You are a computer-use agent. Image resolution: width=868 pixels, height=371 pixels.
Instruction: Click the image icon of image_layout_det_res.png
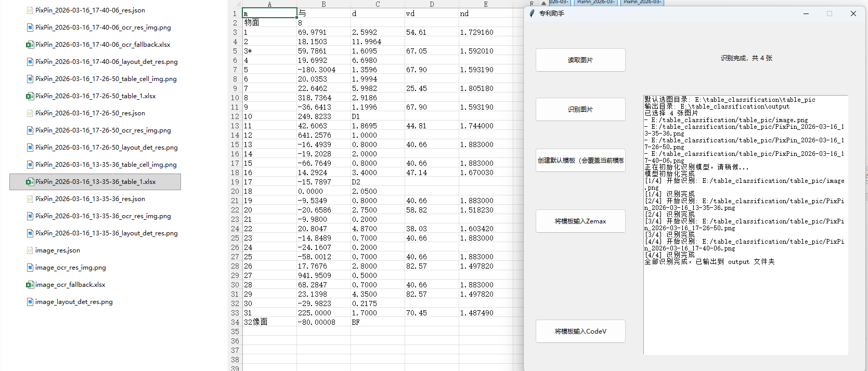point(30,302)
